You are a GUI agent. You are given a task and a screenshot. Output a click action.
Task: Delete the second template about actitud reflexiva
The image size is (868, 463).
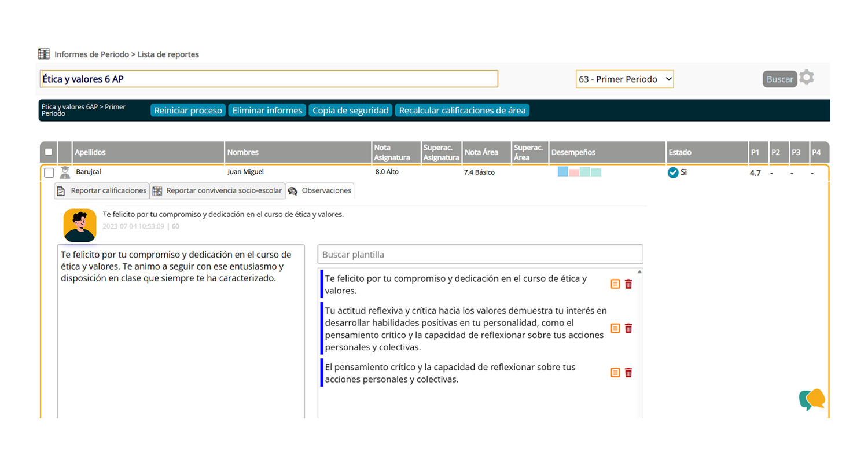628,328
